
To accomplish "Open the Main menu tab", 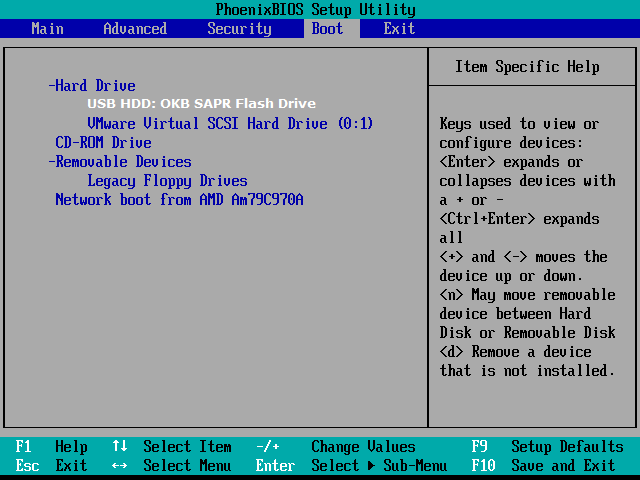I will click(x=47, y=29).
